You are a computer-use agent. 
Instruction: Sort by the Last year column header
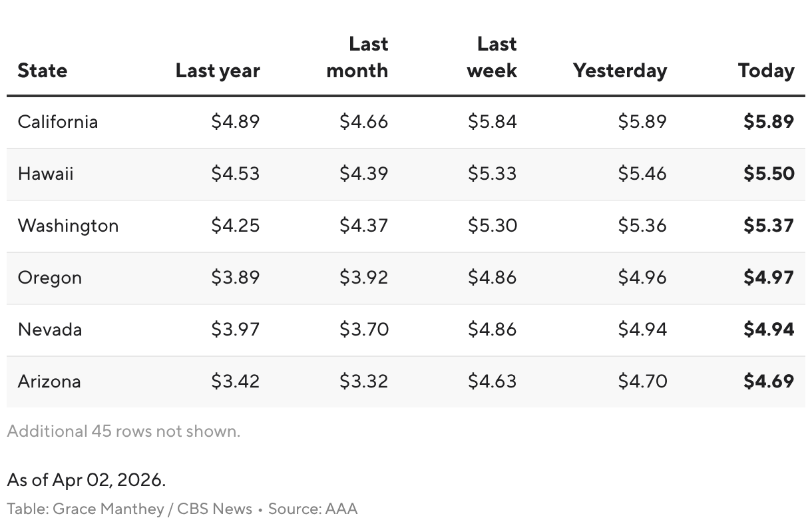pos(218,71)
